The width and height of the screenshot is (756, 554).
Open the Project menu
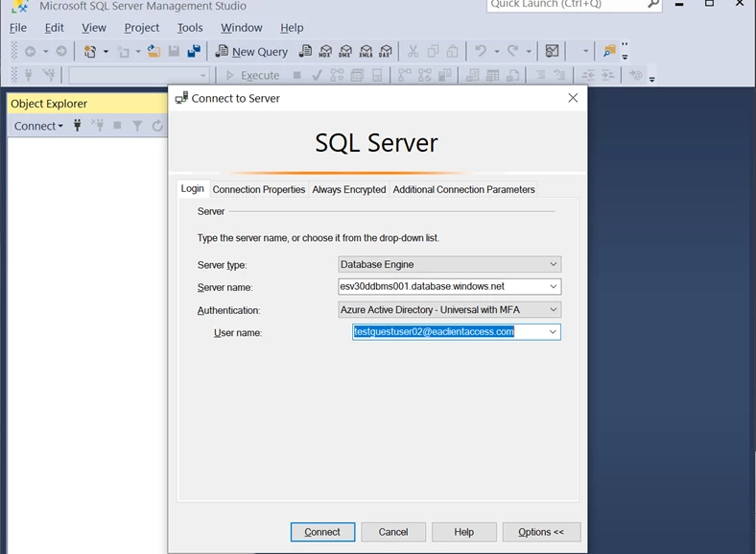[142, 28]
